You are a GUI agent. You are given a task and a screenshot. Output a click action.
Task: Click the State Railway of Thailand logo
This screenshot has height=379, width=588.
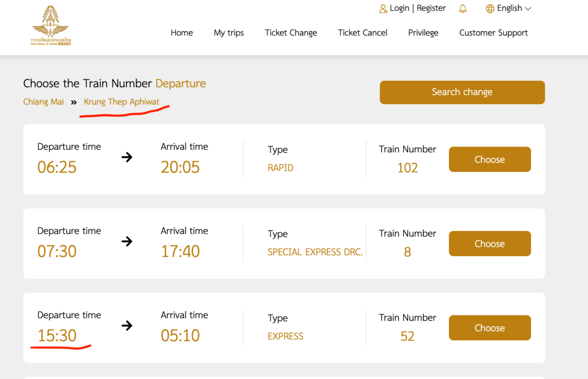pos(51,26)
